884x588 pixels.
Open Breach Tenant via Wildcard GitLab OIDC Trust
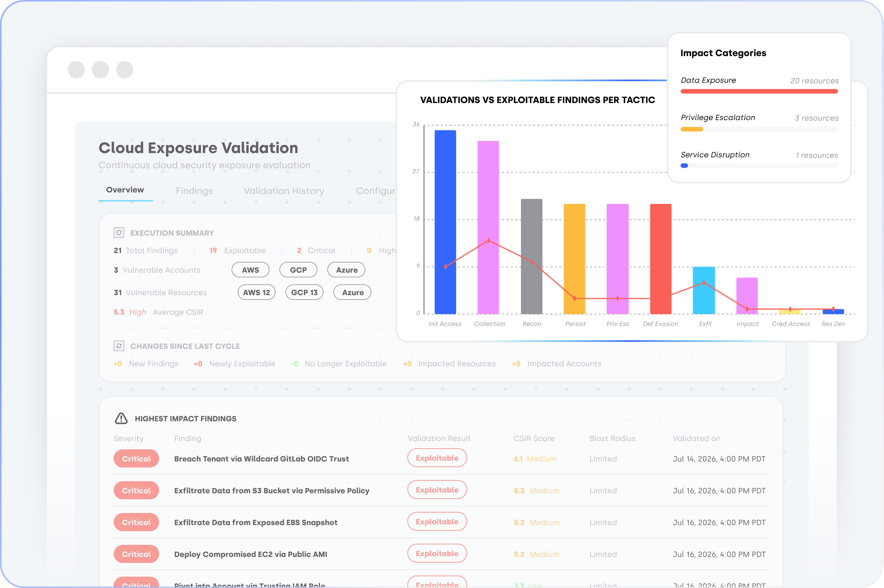tap(261, 459)
